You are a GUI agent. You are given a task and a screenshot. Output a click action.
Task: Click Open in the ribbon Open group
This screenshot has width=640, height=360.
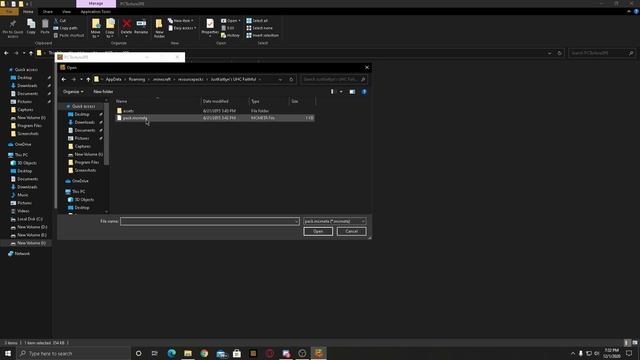click(231, 20)
